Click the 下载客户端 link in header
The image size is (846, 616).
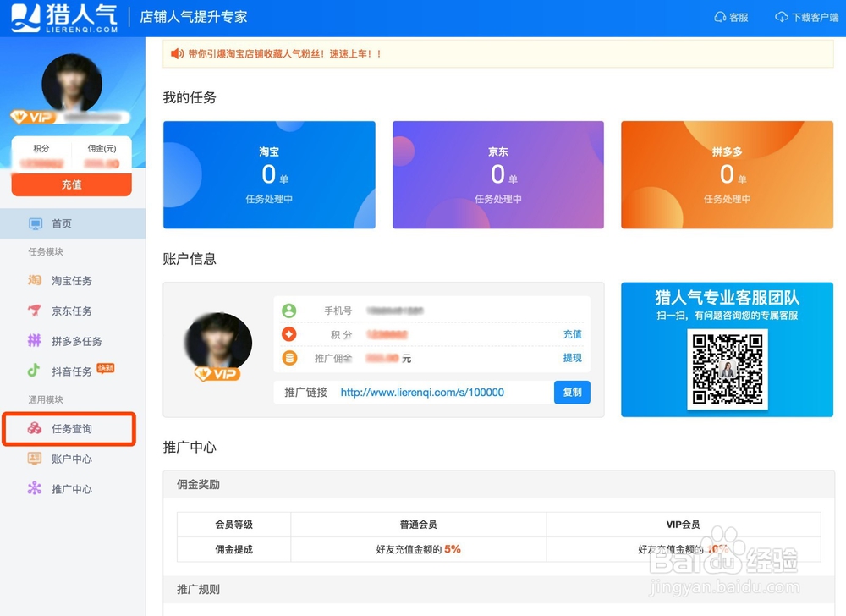point(807,17)
